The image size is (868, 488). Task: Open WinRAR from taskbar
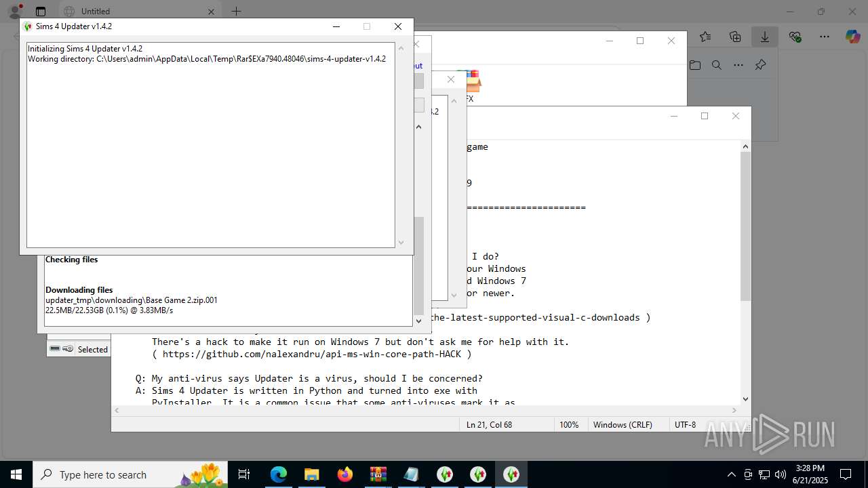378,474
